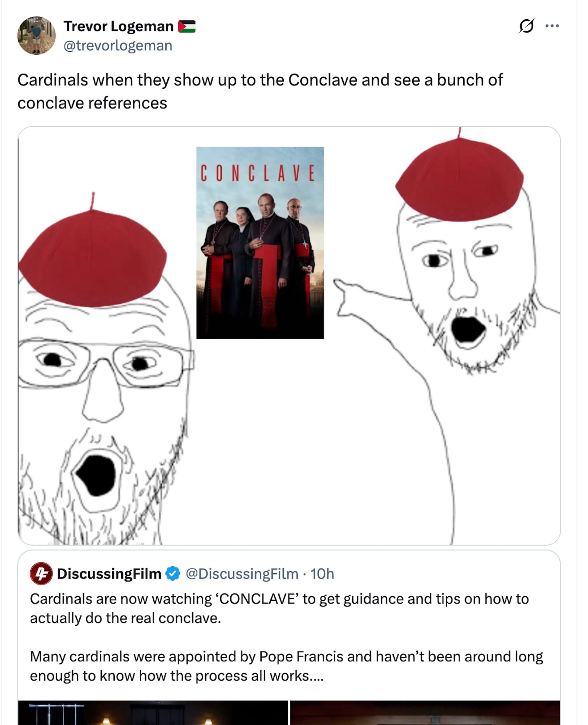The height and width of the screenshot is (725, 588).
Task: Open the @trevorlogeman handle link
Action: [x=118, y=46]
